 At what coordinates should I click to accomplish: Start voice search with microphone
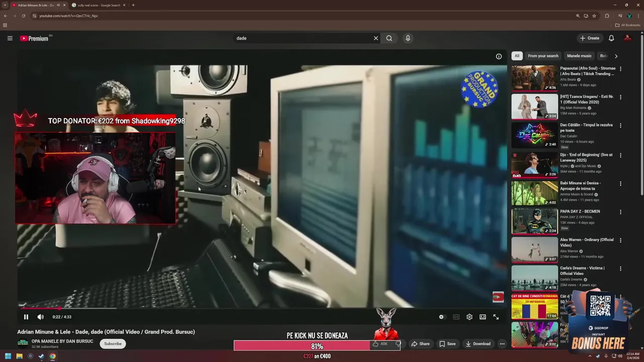tap(408, 38)
